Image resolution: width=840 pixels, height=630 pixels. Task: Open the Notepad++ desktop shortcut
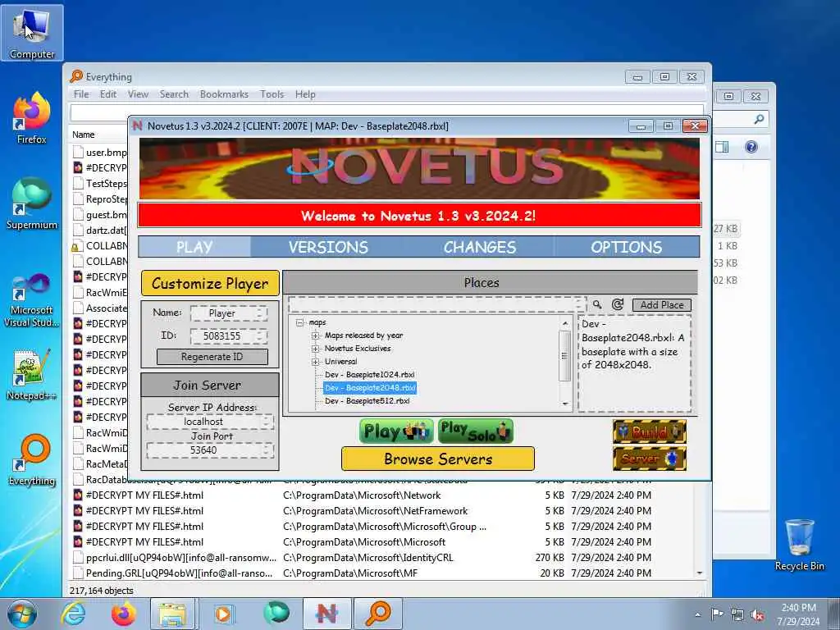coord(32,375)
